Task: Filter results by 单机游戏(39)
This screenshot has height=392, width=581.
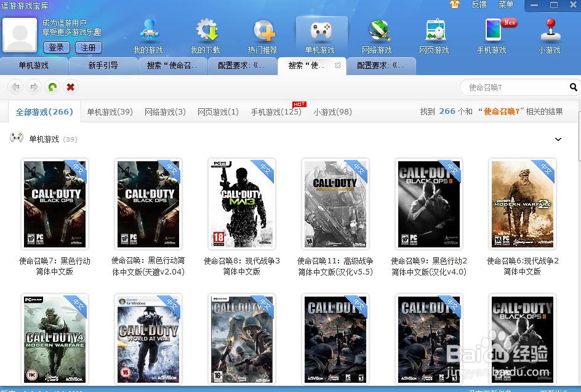Action: click(110, 111)
